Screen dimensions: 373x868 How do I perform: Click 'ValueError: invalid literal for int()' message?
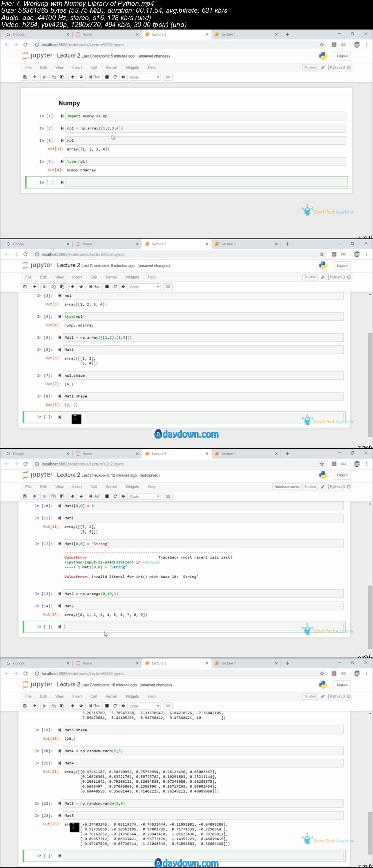point(131,577)
